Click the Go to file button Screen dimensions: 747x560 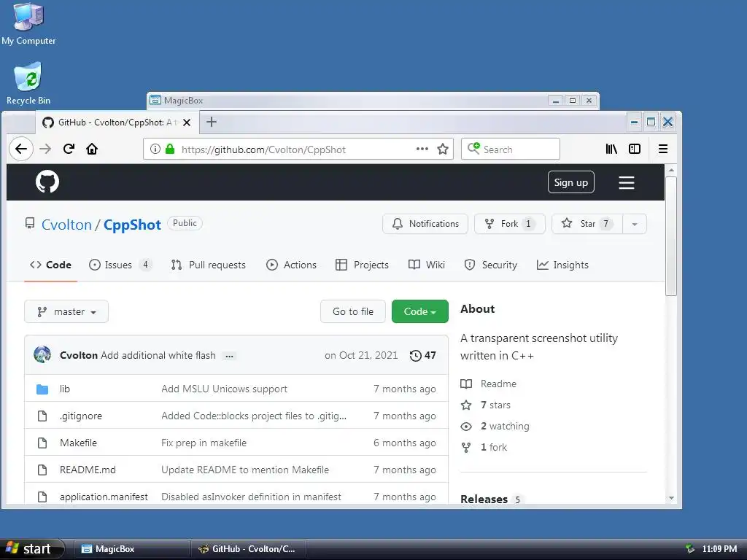(x=352, y=311)
